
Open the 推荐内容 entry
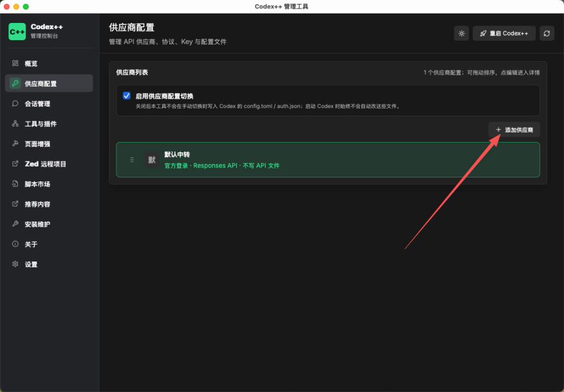[x=49, y=204]
